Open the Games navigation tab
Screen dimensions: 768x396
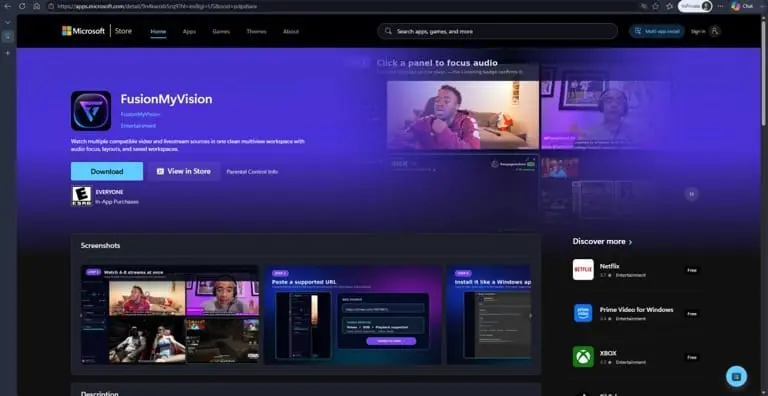point(221,31)
